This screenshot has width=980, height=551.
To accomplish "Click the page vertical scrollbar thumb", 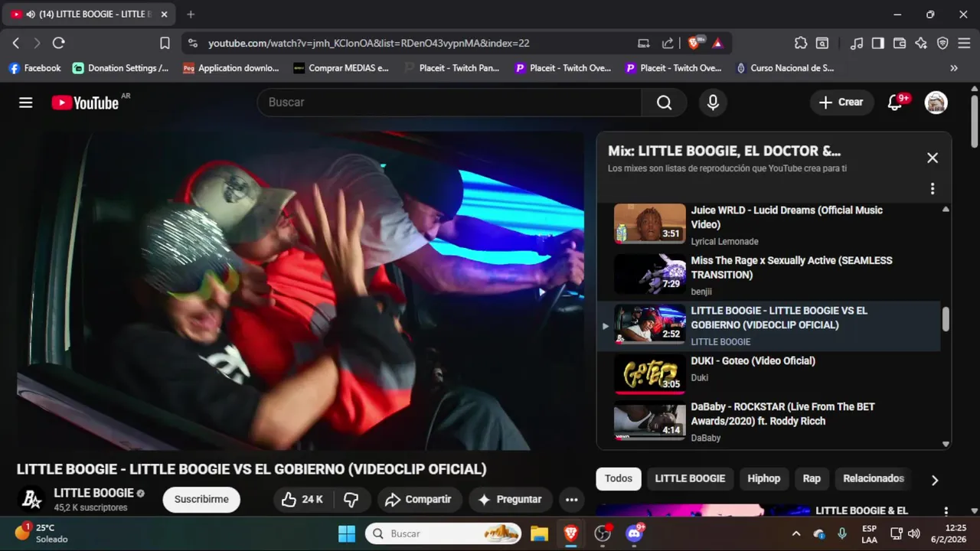I will pyautogui.click(x=974, y=121).
